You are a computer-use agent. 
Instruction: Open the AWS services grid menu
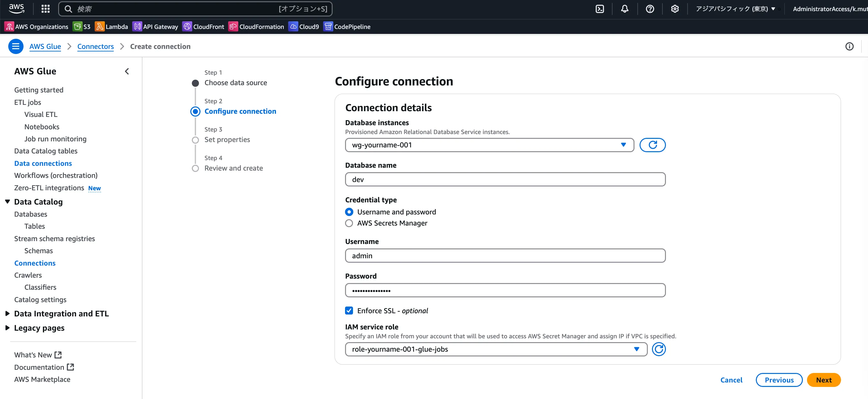(x=45, y=9)
